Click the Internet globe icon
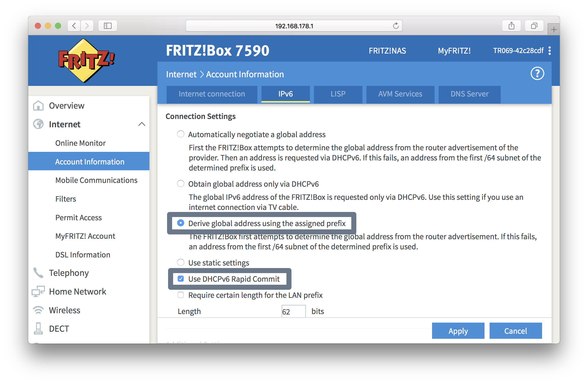This screenshot has height=384, width=588. (38, 124)
